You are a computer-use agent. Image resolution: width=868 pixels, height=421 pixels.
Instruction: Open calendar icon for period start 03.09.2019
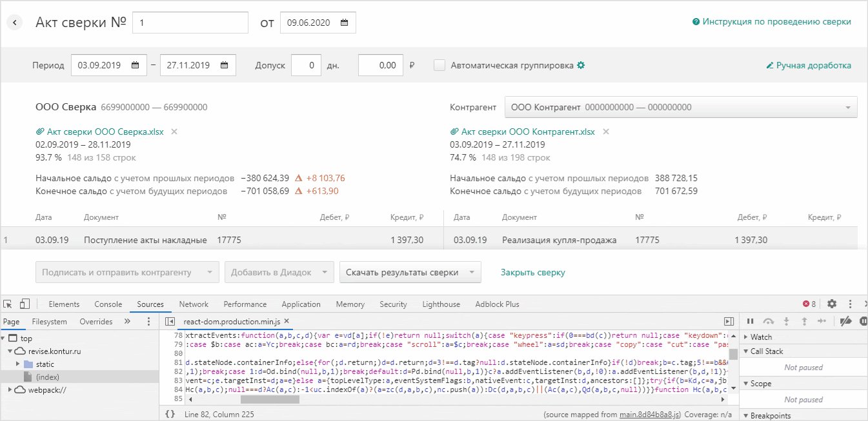point(135,65)
